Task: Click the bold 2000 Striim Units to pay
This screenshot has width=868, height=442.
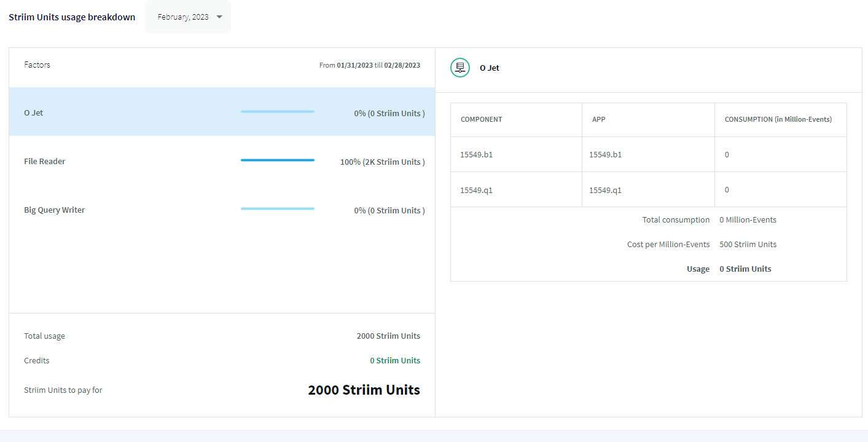Action: 364,390
